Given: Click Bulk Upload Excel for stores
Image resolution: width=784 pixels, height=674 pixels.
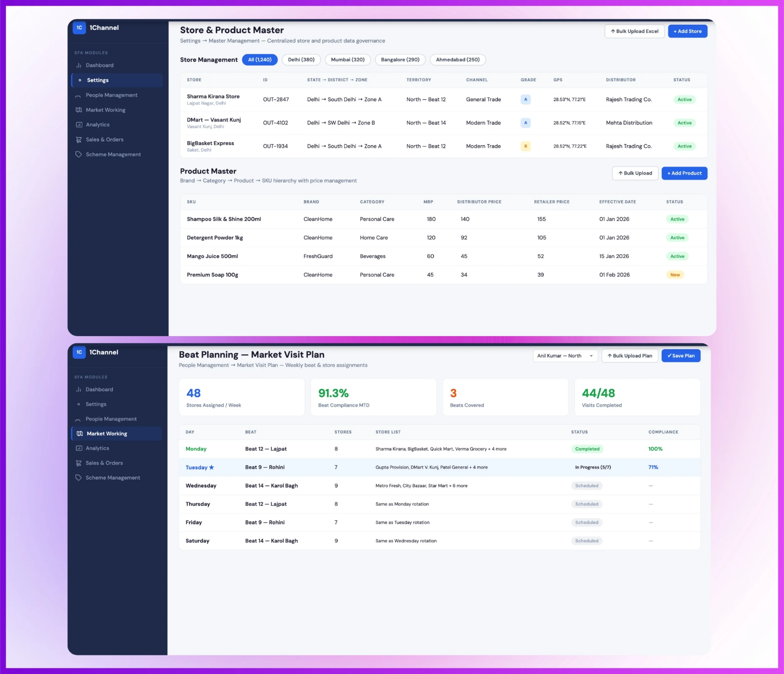Looking at the screenshot, I should [x=634, y=31].
